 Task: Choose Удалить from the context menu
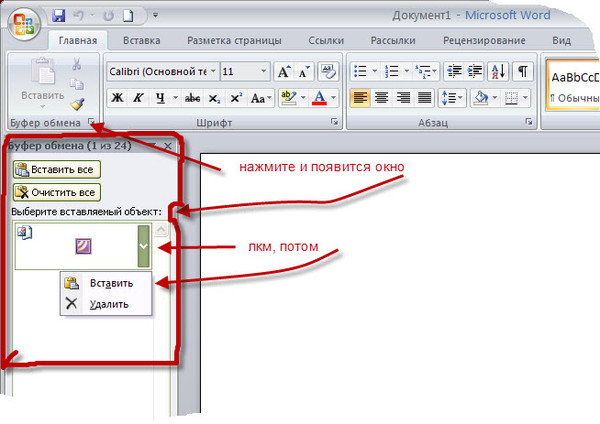(x=107, y=304)
